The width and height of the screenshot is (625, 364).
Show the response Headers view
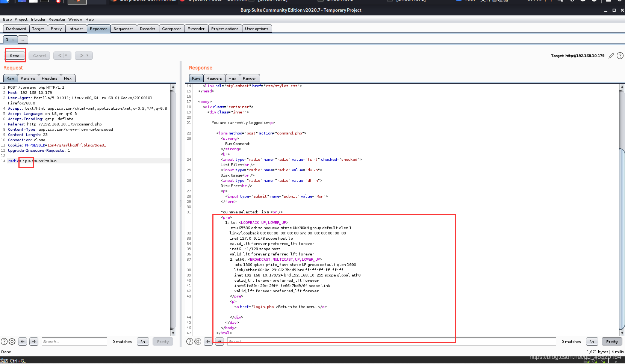pos(214,78)
